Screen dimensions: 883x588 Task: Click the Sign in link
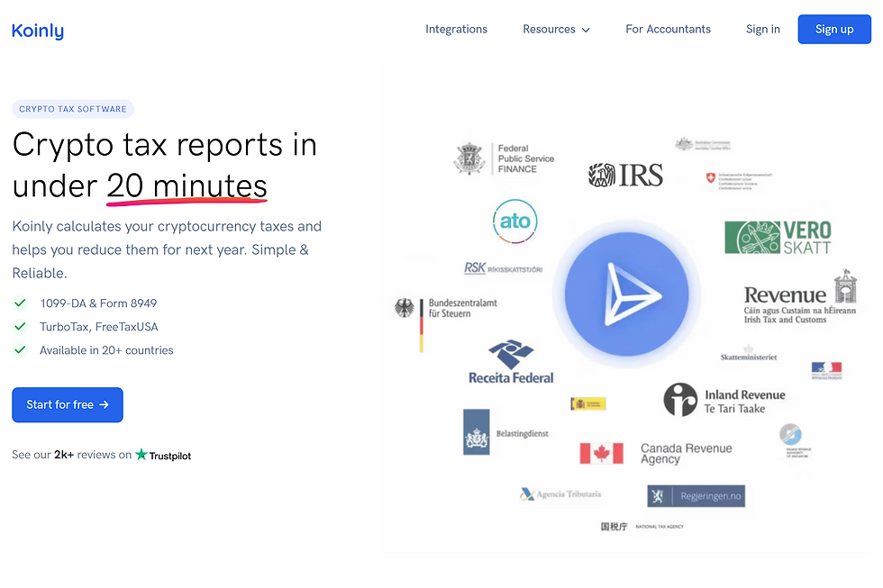pos(763,29)
